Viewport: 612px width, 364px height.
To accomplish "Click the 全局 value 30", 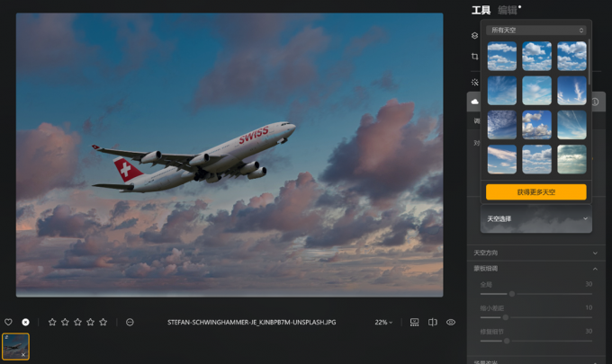I will click(589, 284).
